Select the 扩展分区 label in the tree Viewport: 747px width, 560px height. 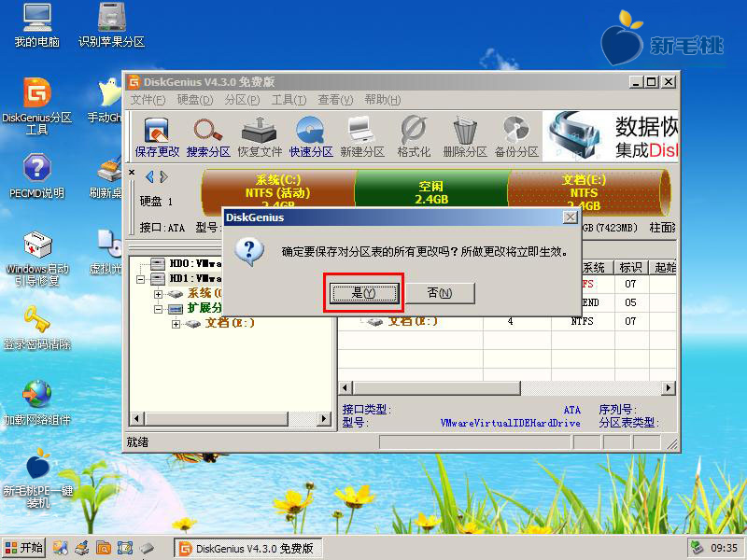(204, 309)
